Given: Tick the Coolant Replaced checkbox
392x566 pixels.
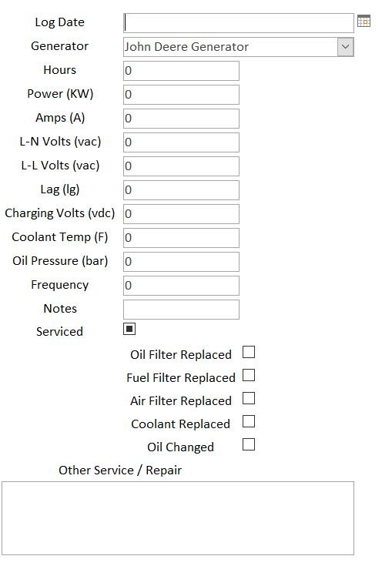Looking at the screenshot, I should pyautogui.click(x=249, y=421).
